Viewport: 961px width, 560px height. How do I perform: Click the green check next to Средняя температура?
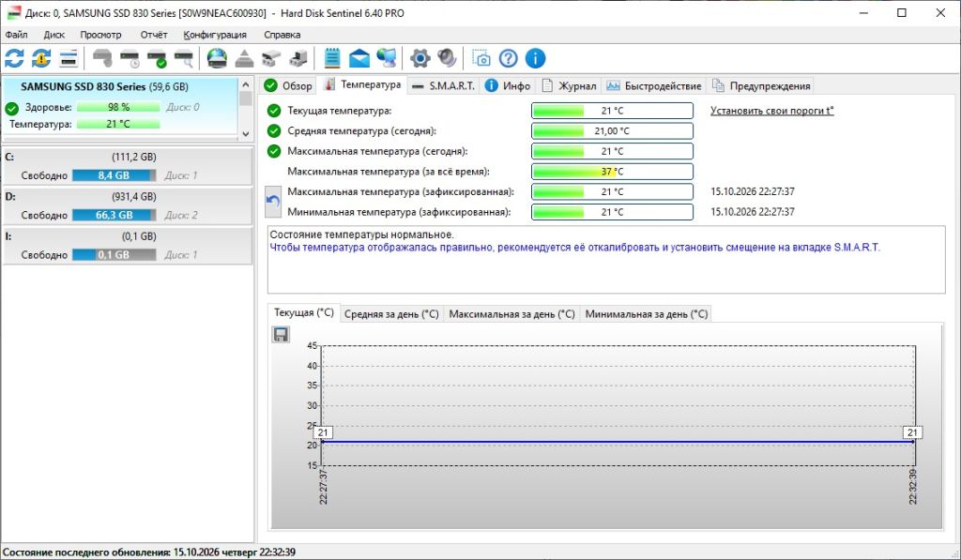(274, 131)
